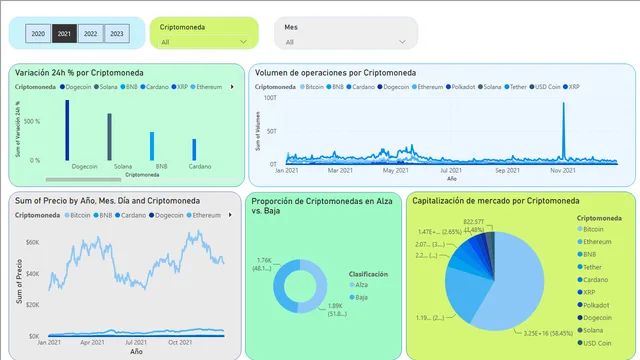This screenshot has width=640, height=360.
Task: Click the BNB bar in Variación chart
Action: (x=152, y=146)
